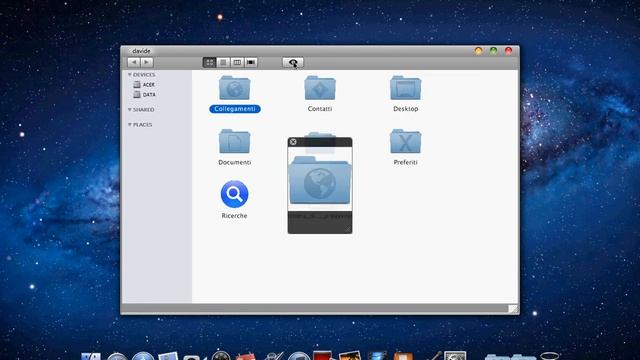
Task: Select the Documenti folder
Action: (x=234, y=147)
